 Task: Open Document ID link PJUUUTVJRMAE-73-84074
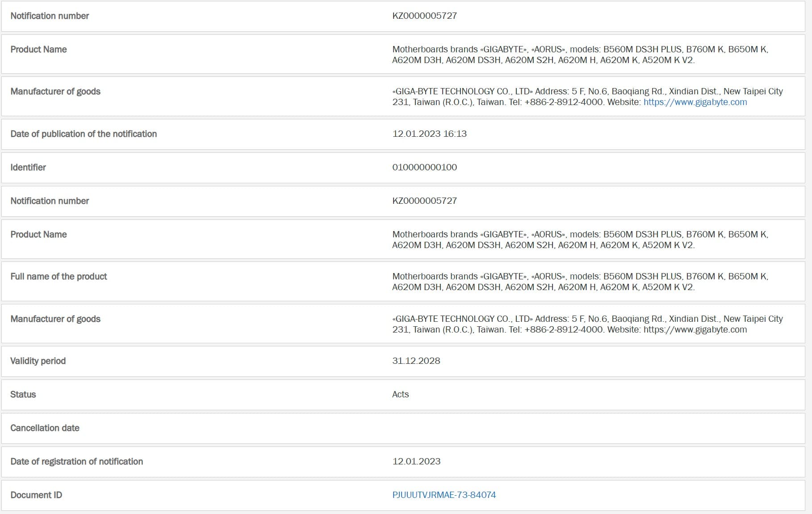coord(444,495)
